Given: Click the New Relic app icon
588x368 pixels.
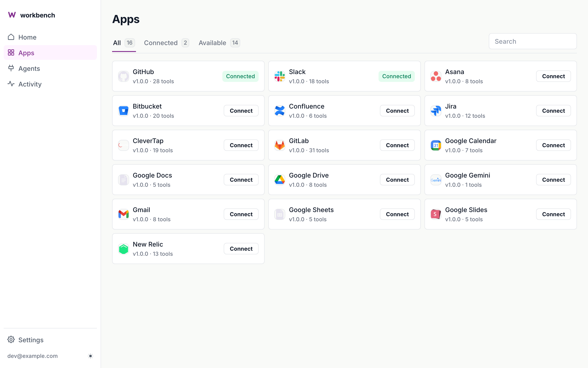Looking at the screenshot, I should pyautogui.click(x=123, y=249).
